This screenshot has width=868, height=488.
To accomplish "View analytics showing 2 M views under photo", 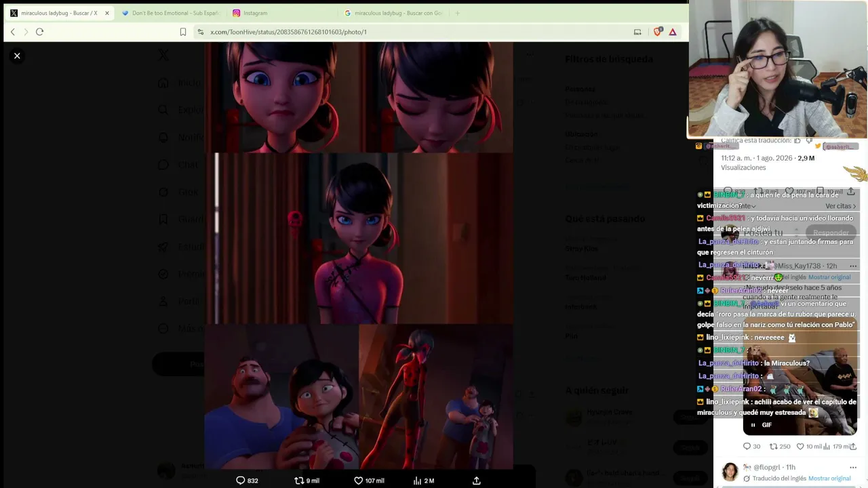I will click(424, 481).
